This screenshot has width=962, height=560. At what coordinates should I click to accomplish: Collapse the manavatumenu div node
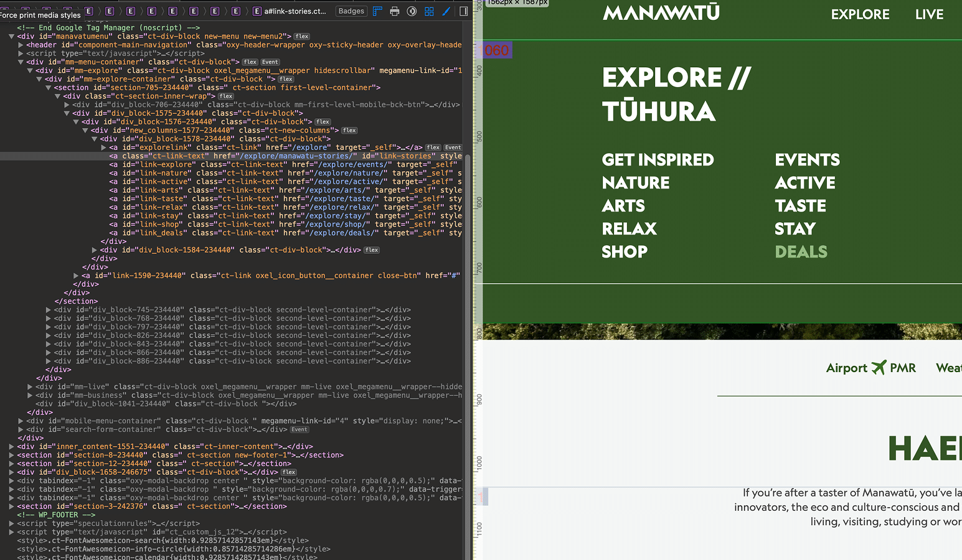(12, 37)
